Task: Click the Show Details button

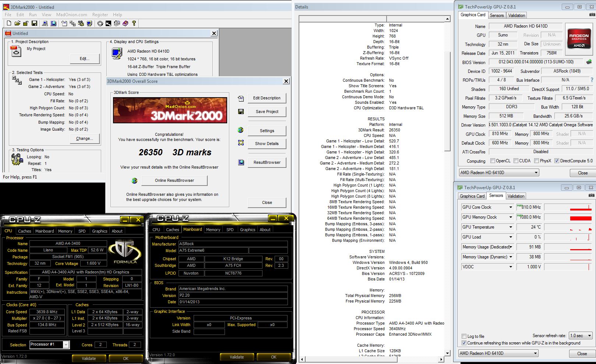Action: click(267, 144)
